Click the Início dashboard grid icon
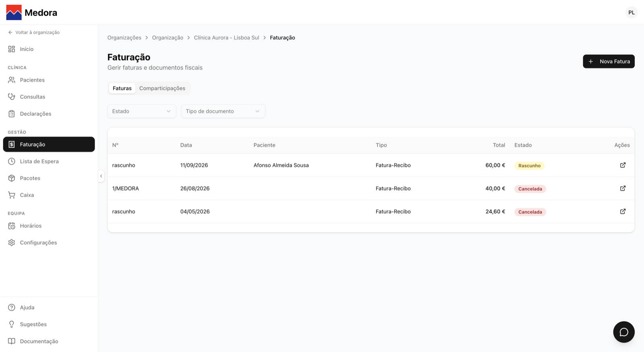The image size is (644, 352). click(12, 49)
